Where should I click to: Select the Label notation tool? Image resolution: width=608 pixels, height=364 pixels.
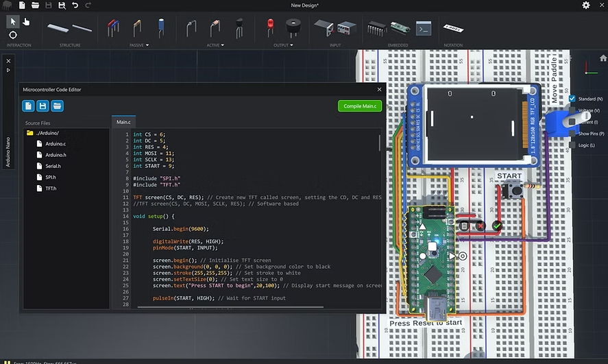pyautogui.click(x=452, y=28)
